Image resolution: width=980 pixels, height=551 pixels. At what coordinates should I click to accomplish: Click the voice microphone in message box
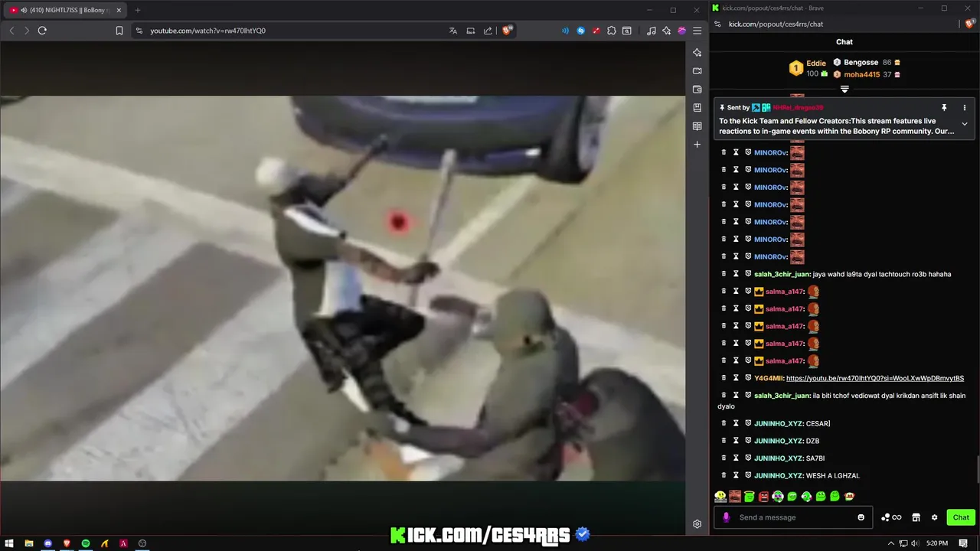pos(726,517)
